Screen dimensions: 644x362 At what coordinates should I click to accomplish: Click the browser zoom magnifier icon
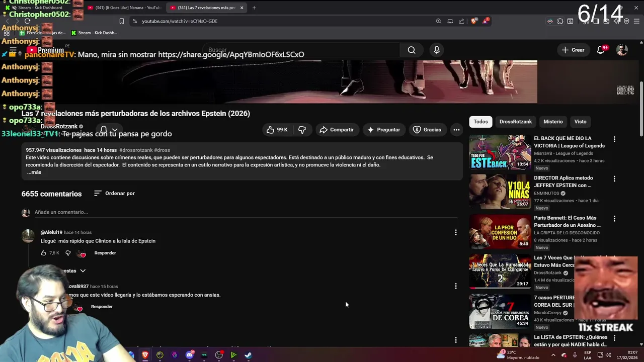pyautogui.click(x=439, y=21)
